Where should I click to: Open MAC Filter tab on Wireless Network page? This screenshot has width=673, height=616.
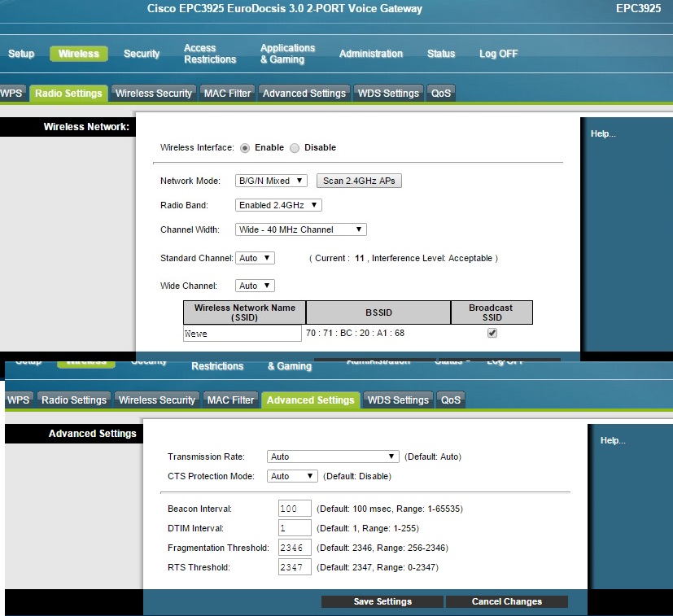tap(227, 93)
